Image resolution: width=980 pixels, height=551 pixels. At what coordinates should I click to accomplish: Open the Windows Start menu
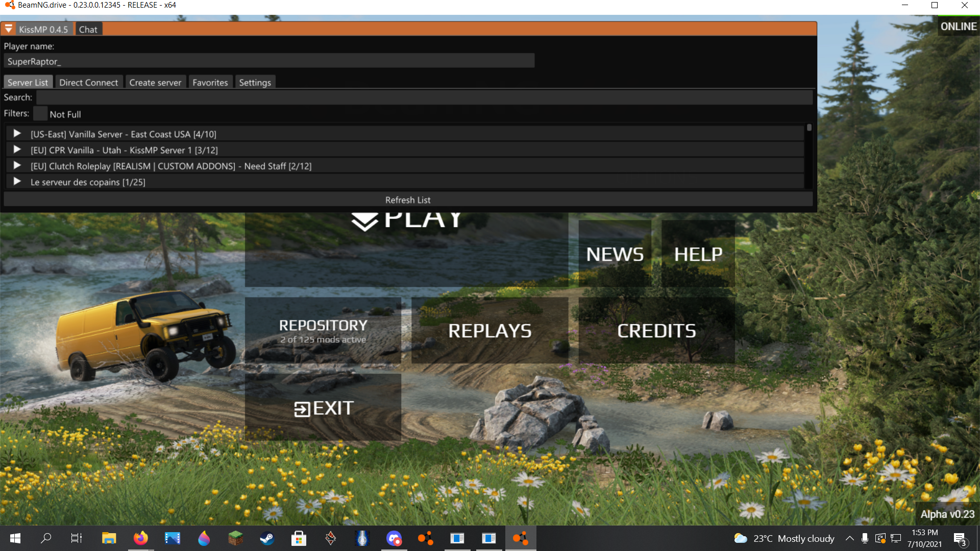15,538
